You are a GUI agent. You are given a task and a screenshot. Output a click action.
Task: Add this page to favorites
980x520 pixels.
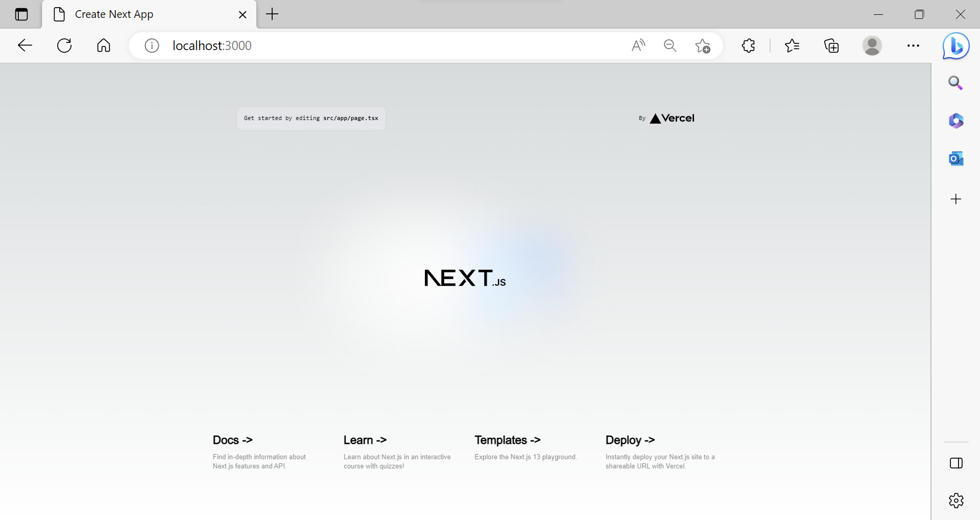[703, 45]
